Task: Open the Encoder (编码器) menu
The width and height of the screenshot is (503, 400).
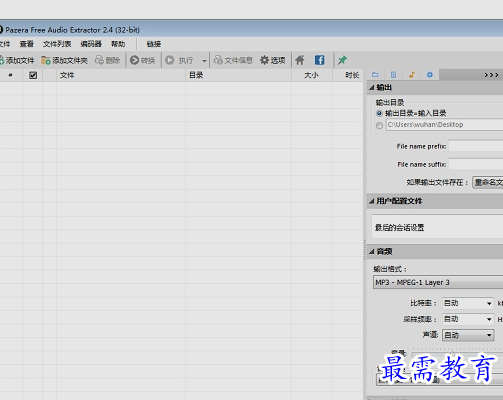Action: [x=91, y=44]
